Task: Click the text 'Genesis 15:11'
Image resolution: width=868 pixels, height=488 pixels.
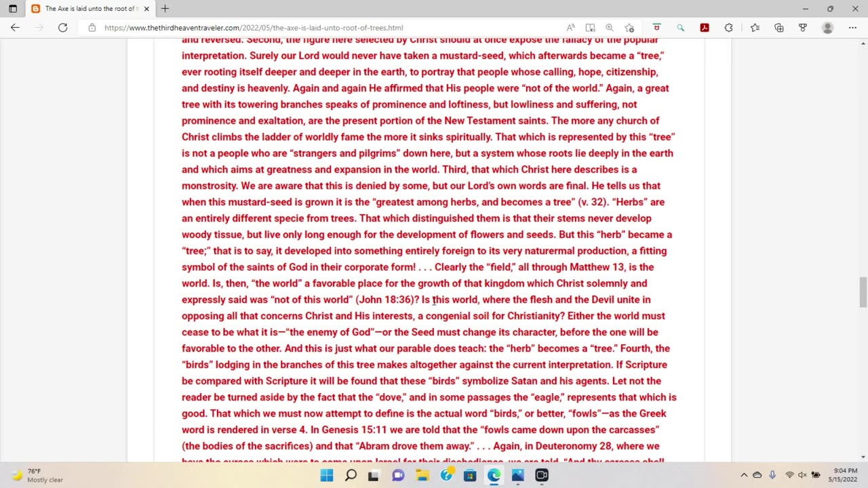Action: [353, 430]
